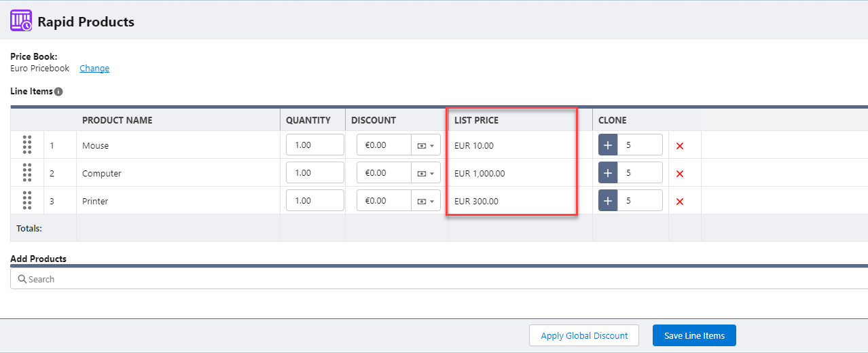This screenshot has width=868, height=353.
Task: Clone the Mouse line item with plus
Action: click(x=608, y=145)
